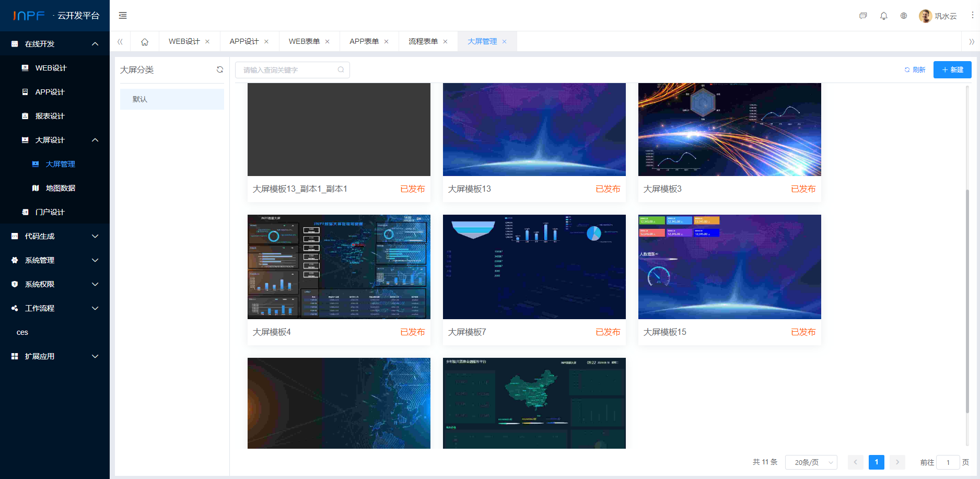Screen dimensions: 980x479
Task: Expand the 系统管理 menu chevron
Action: pos(95,260)
